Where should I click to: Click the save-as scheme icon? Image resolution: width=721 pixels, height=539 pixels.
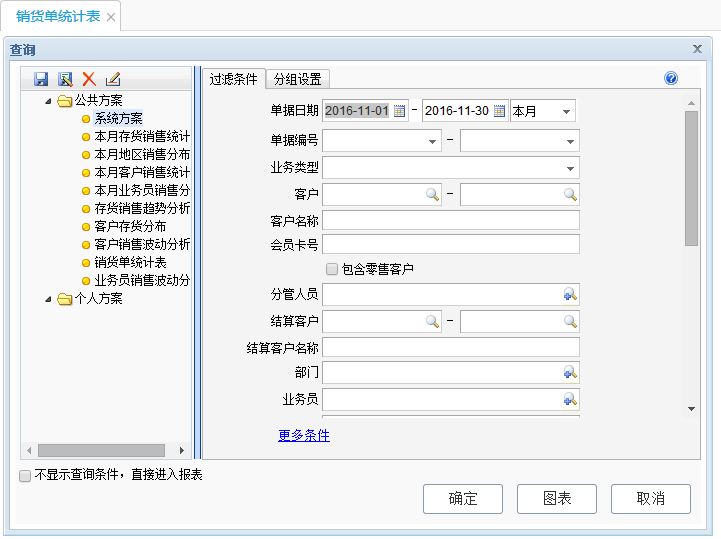[65, 79]
